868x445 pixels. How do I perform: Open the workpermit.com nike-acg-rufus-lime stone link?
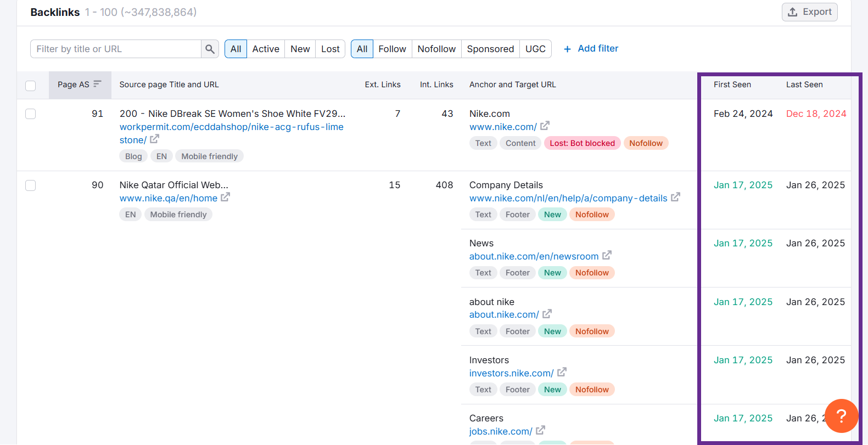pos(232,133)
